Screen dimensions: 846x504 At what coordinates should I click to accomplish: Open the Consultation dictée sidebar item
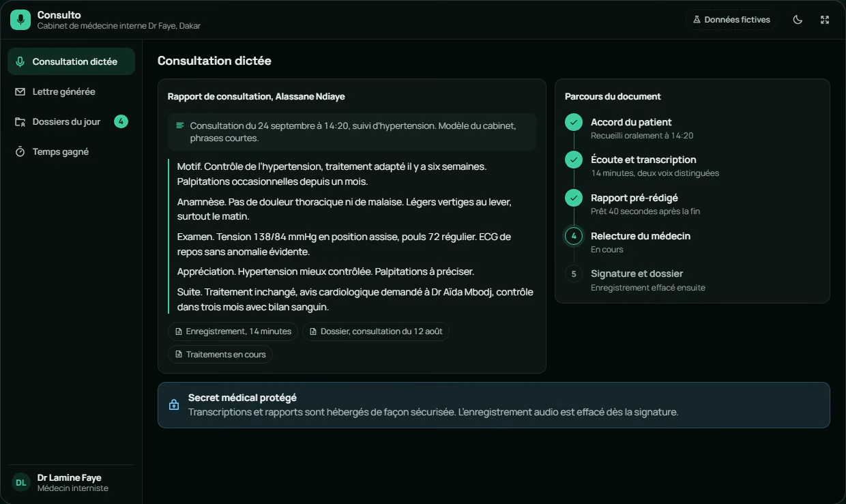71,61
